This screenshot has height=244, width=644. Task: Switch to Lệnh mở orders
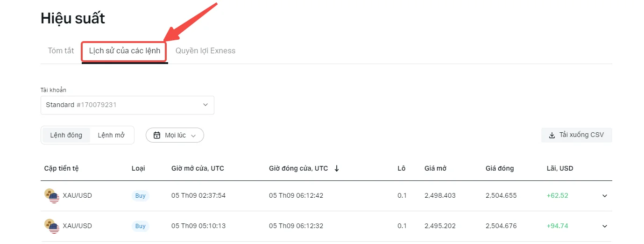point(111,135)
